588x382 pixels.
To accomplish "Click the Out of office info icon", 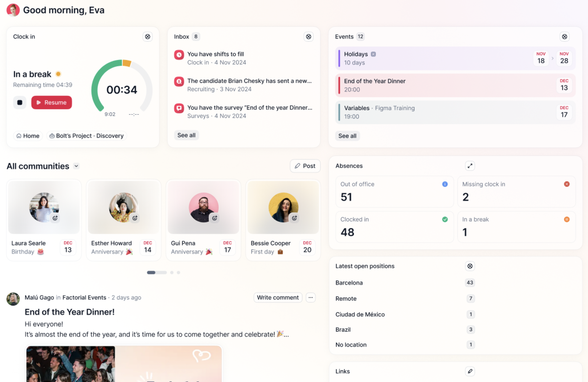I will click(x=445, y=184).
